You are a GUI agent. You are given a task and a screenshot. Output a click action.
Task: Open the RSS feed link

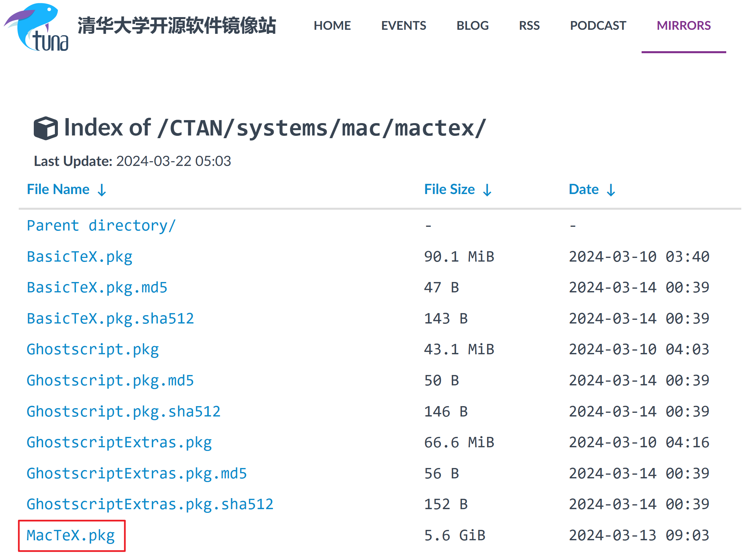click(530, 26)
